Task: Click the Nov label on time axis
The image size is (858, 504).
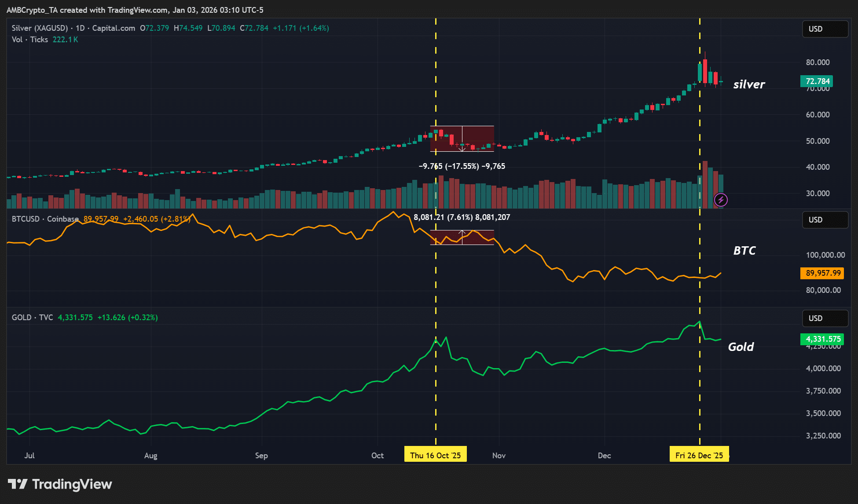Action: [499, 456]
